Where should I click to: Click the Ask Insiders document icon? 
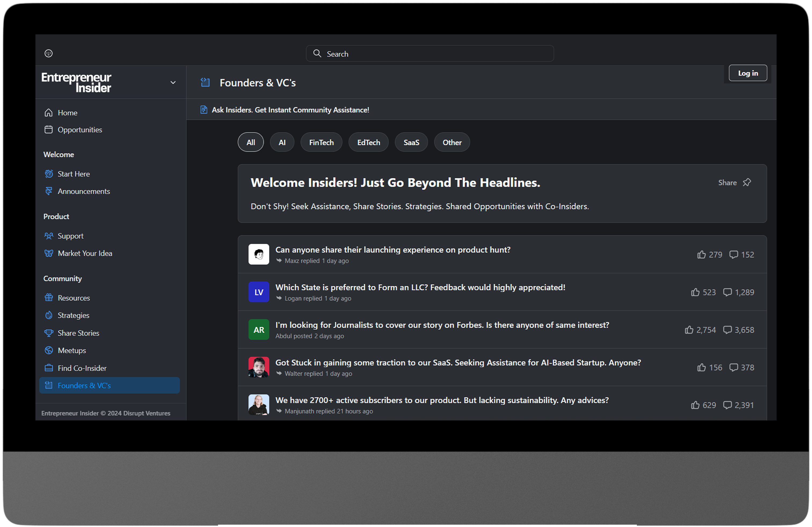204,110
